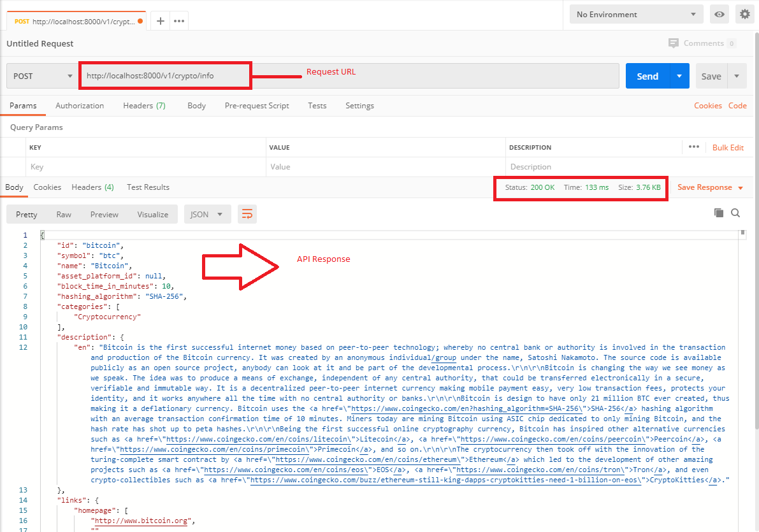Open response Cookies tab
Viewport: 759px width, 532px height.
[x=47, y=187]
